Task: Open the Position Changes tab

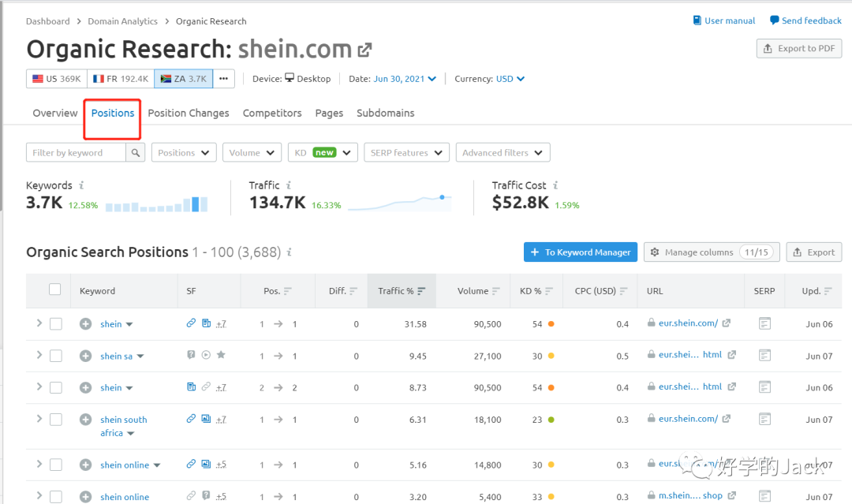Action: click(x=189, y=113)
